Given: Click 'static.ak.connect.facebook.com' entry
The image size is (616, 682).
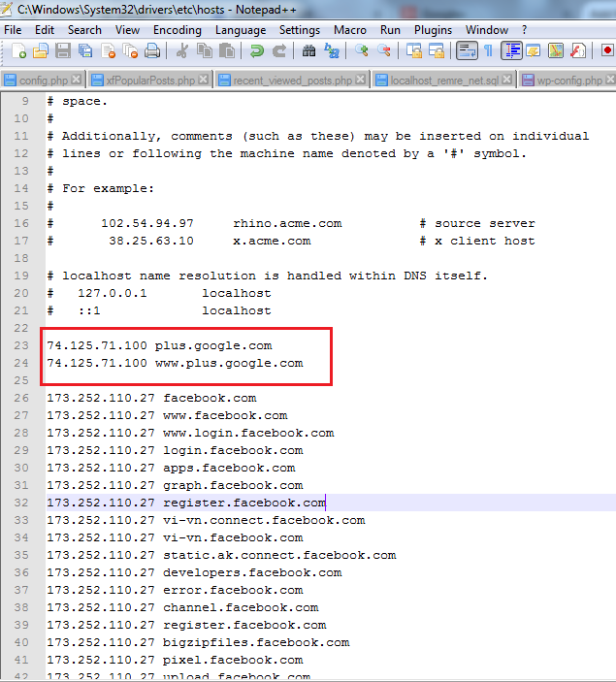Looking at the screenshot, I should coord(279,556).
